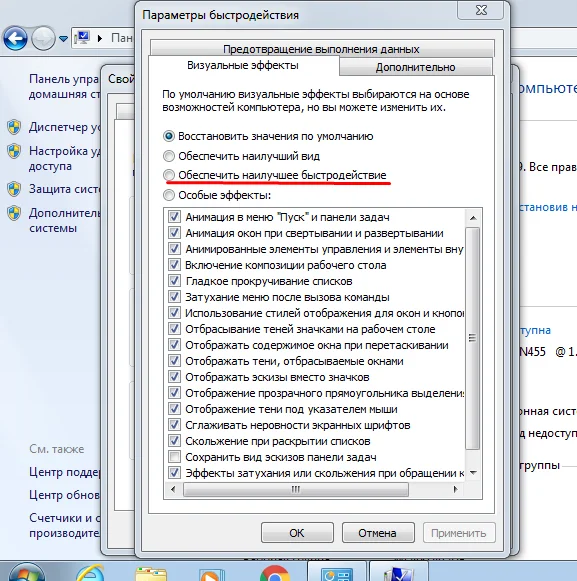577x581 pixels.
Task: Click the effects list scroll-up arrow
Action: (473, 218)
